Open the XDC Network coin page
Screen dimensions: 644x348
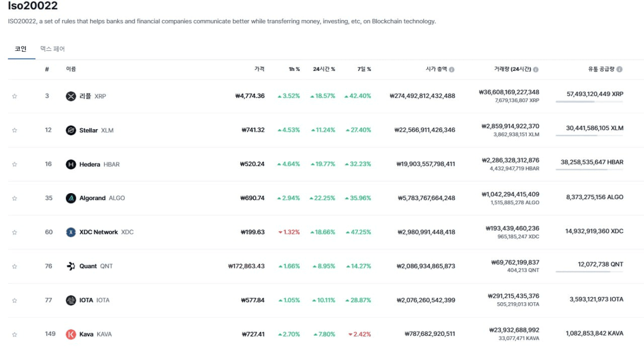pos(107,232)
